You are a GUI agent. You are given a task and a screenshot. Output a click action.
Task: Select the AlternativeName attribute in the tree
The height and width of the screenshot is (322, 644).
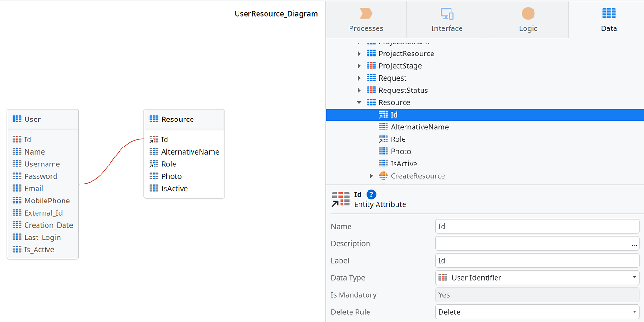[x=420, y=127]
